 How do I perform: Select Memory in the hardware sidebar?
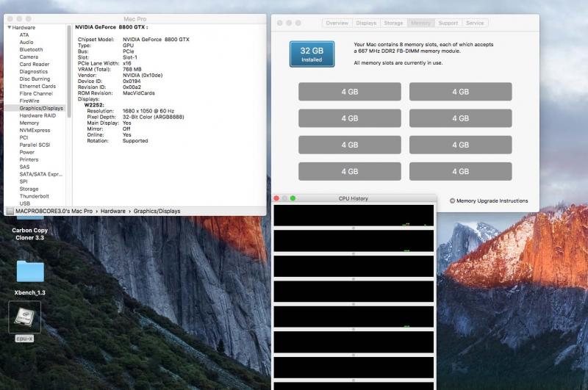coord(29,123)
